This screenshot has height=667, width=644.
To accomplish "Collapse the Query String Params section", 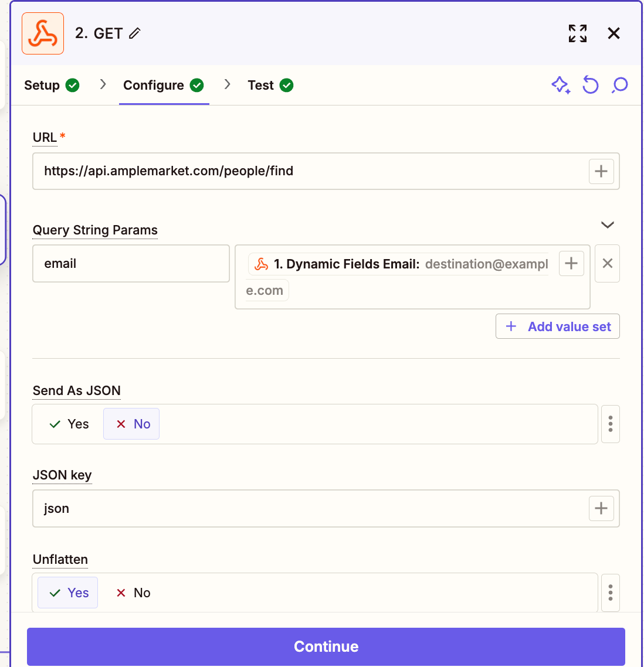I will 608,225.
